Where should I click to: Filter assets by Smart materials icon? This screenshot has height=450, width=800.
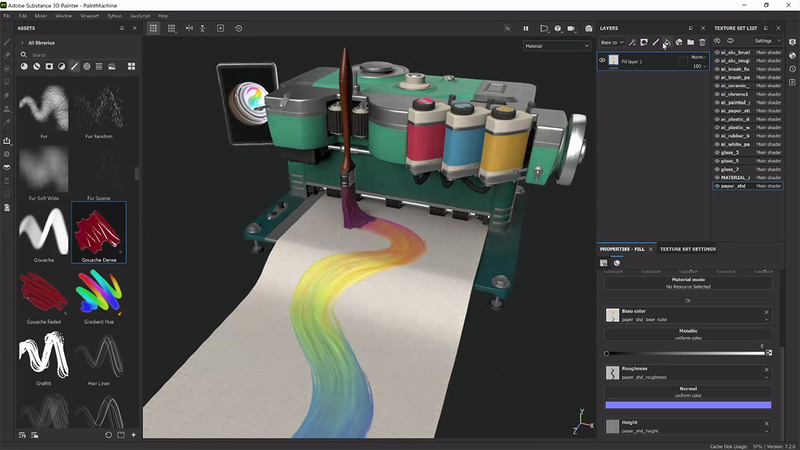(37, 66)
